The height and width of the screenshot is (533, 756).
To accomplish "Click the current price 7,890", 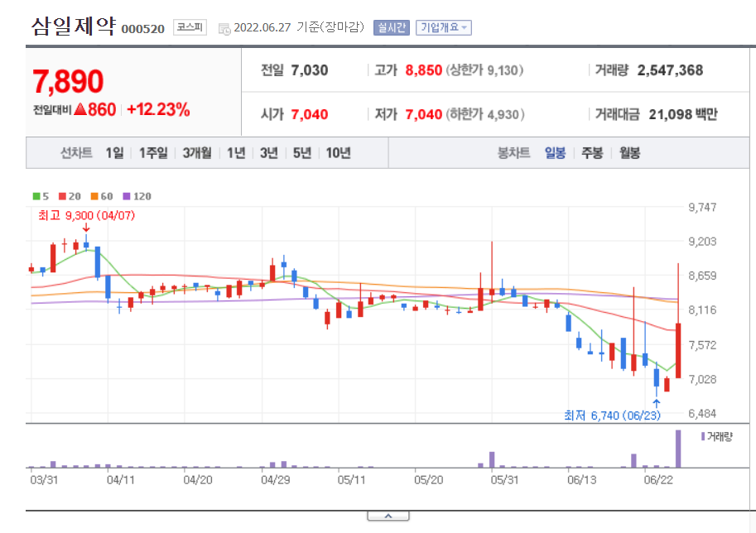I will coord(68,81).
